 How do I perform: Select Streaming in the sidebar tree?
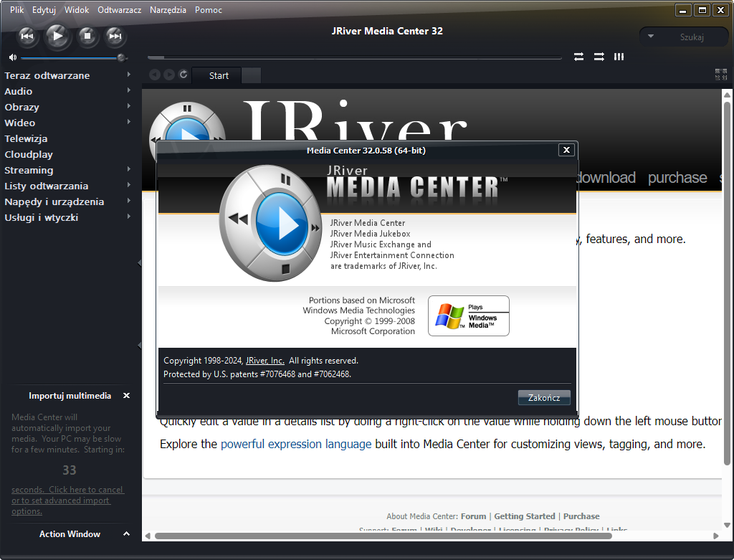click(29, 170)
